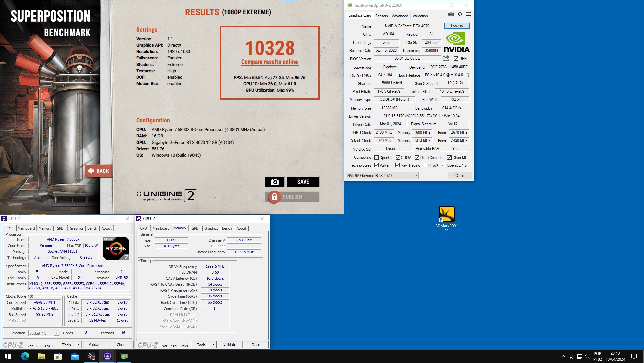Viewport: 644px width, 363px height.
Task: Click the Meet Now tray icon
Action: click(x=571, y=356)
